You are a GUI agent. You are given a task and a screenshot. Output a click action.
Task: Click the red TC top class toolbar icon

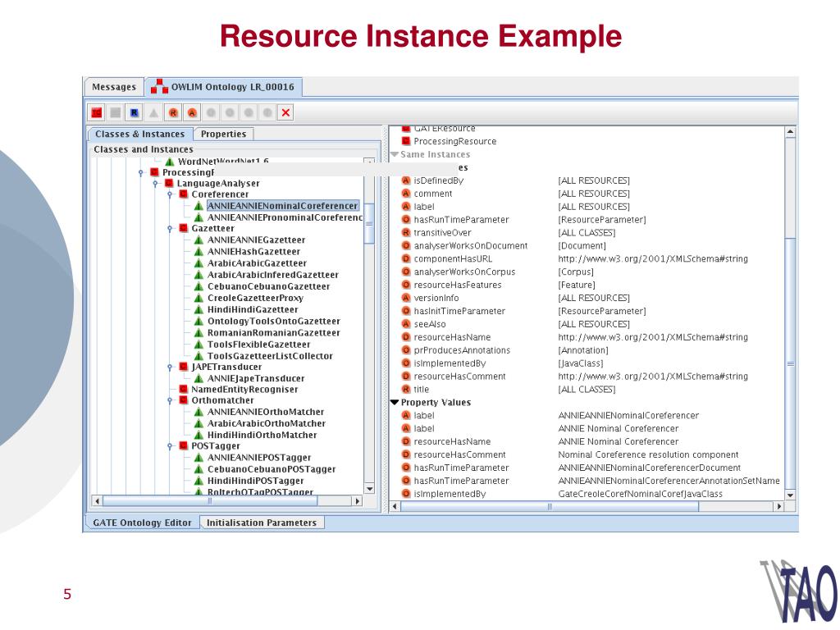[97, 112]
